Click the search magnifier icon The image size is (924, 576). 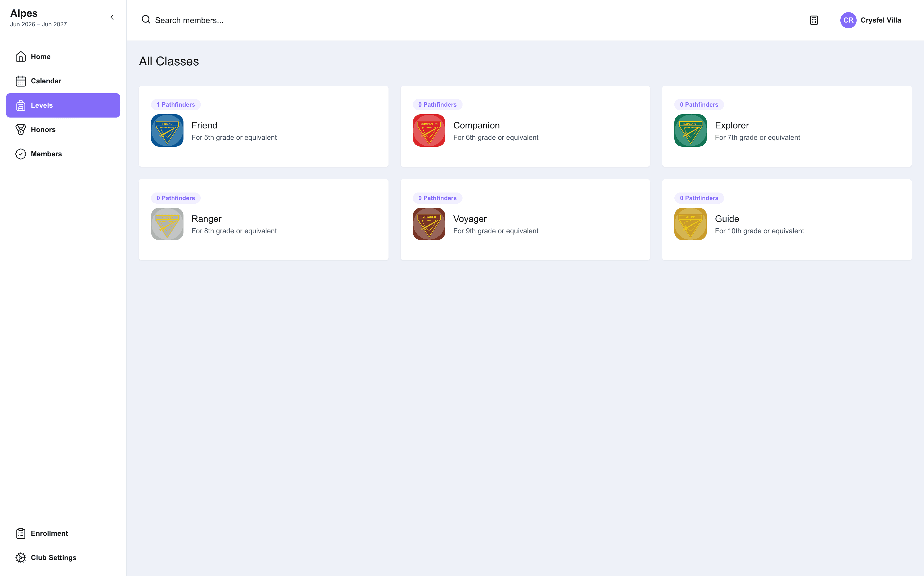[x=146, y=20]
